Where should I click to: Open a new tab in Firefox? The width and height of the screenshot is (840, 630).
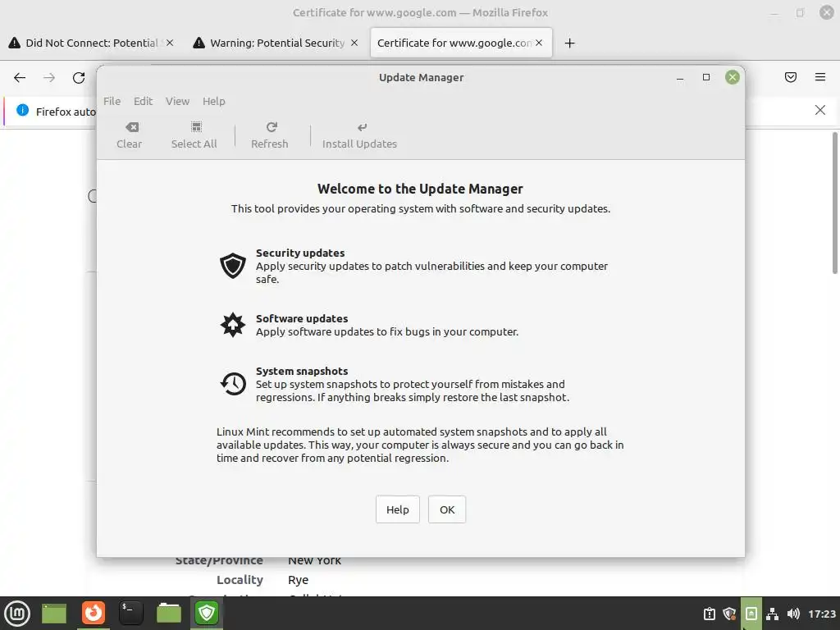click(x=570, y=43)
